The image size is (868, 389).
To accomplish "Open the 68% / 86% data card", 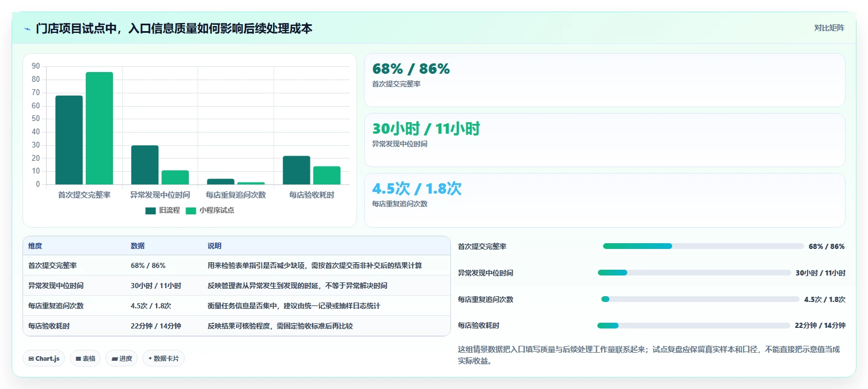I will 605,80.
